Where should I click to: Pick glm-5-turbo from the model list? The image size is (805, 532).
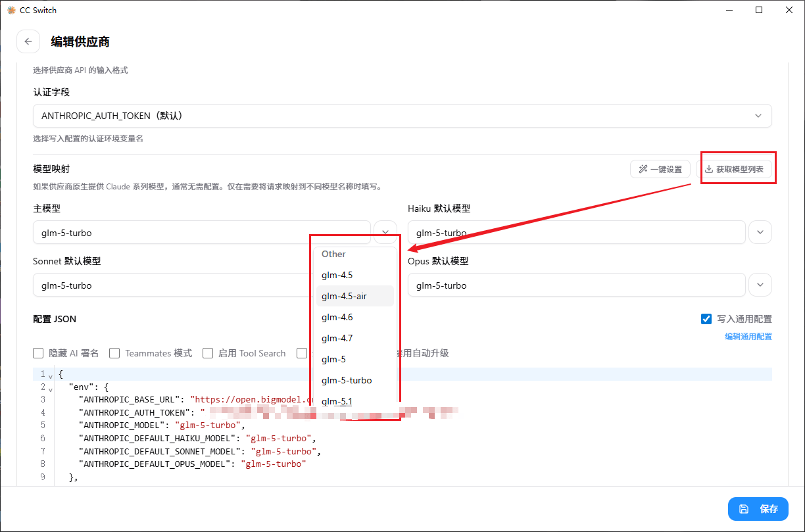355,380
